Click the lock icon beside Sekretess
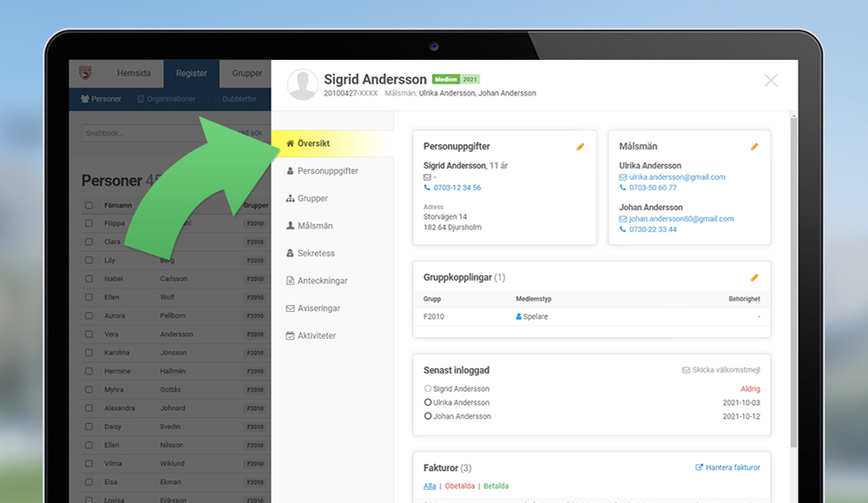Image resolution: width=868 pixels, height=503 pixels. point(290,253)
